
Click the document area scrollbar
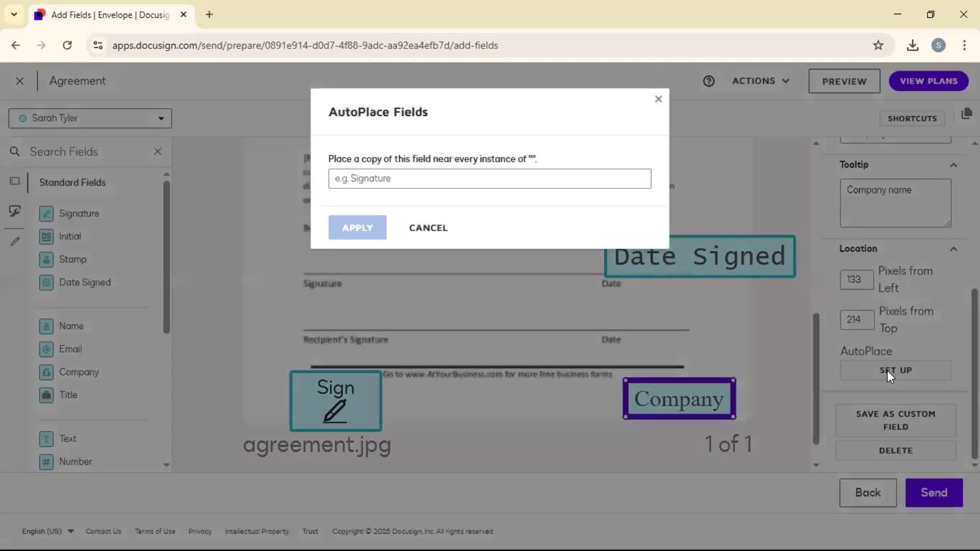click(816, 379)
